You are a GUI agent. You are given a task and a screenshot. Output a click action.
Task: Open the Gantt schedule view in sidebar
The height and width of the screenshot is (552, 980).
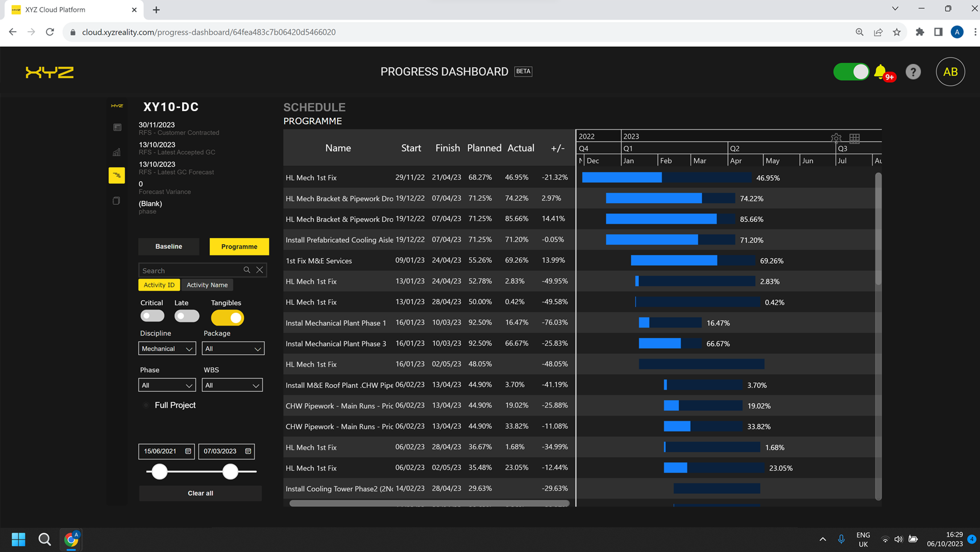pos(117,175)
